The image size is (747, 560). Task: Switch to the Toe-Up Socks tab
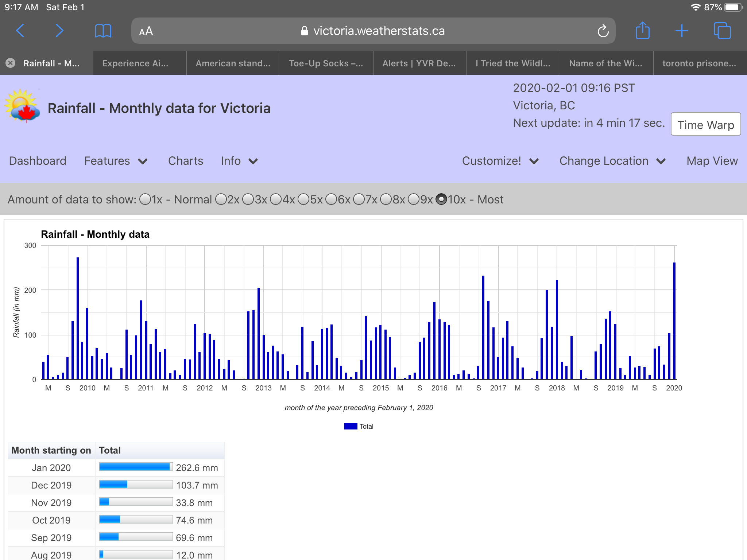click(x=326, y=63)
